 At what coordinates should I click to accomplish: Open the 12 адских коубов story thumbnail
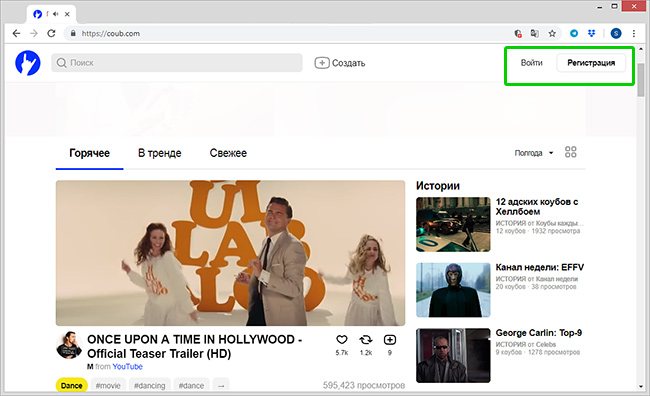453,224
